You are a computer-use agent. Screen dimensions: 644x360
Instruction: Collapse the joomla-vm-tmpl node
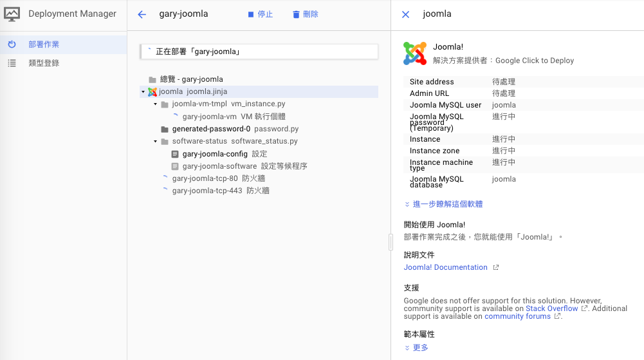click(x=155, y=104)
